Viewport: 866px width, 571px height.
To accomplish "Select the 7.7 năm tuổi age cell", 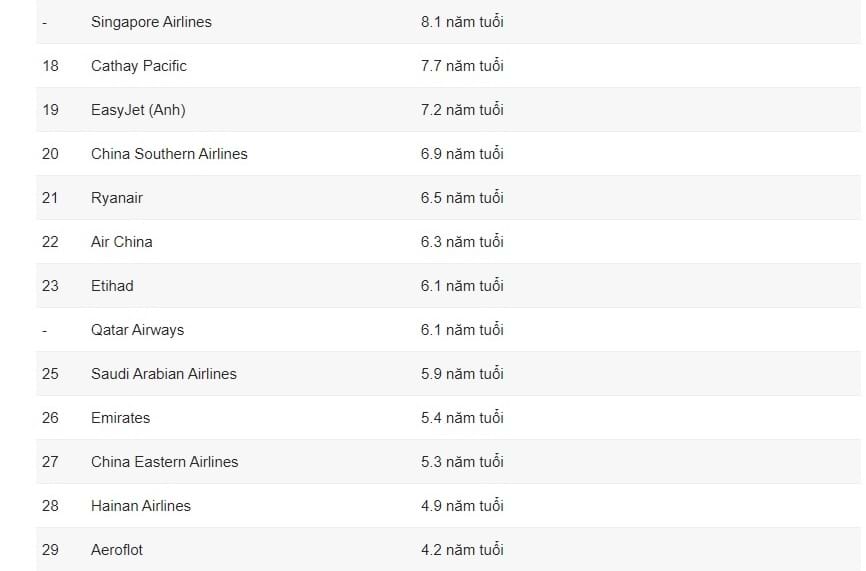I will click(462, 66).
